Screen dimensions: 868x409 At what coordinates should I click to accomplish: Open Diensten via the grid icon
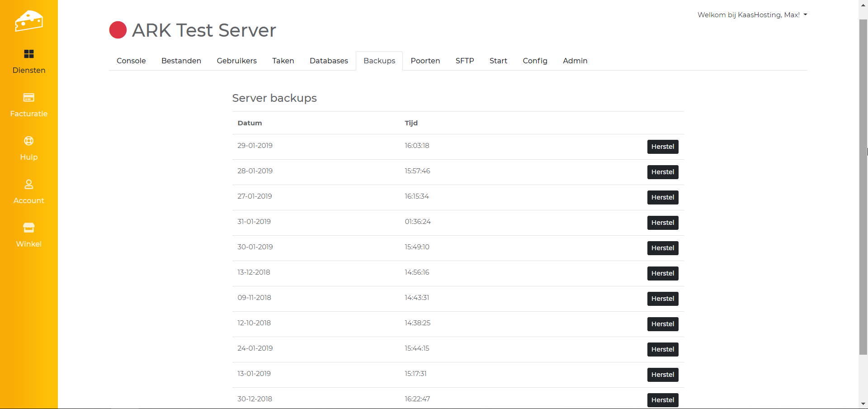[x=29, y=54]
